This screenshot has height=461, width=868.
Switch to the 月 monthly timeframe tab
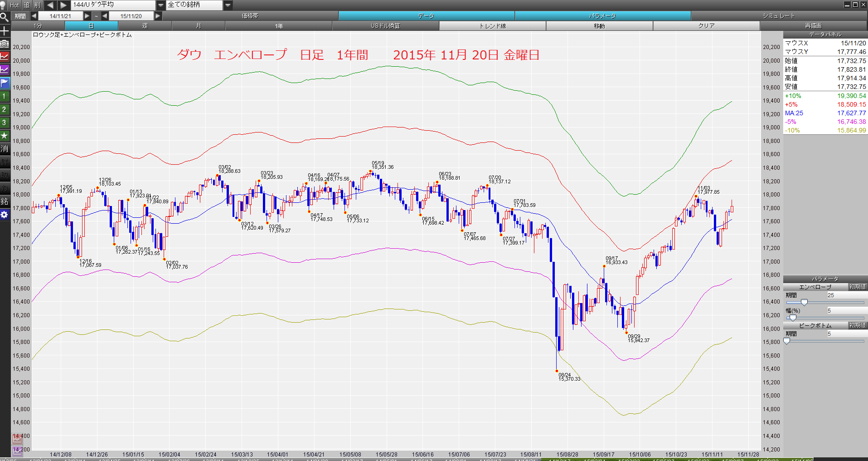point(199,26)
